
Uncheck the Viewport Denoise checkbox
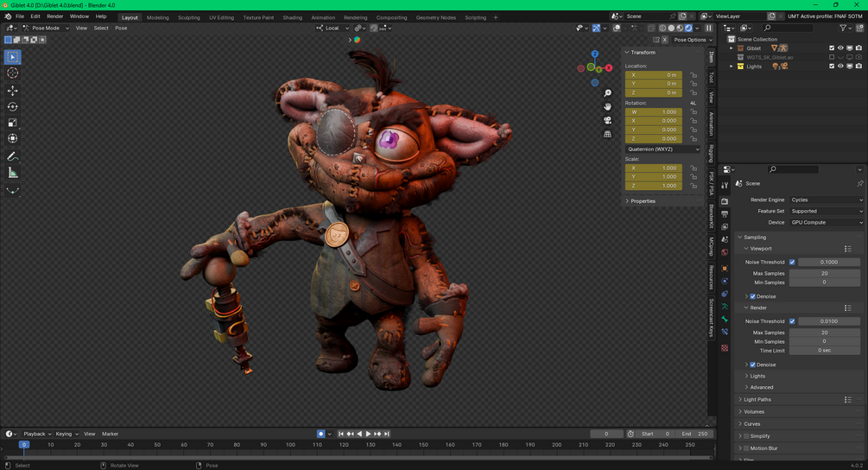[752, 296]
